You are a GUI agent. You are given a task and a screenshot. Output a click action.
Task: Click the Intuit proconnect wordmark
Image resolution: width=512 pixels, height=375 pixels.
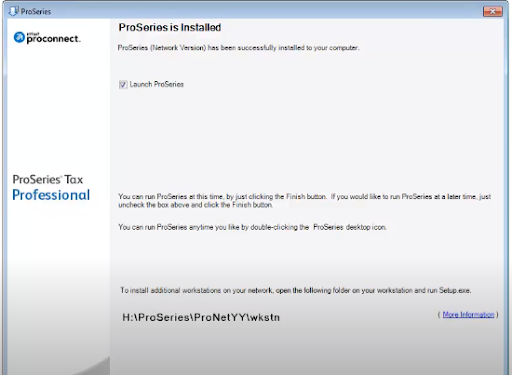(x=53, y=38)
